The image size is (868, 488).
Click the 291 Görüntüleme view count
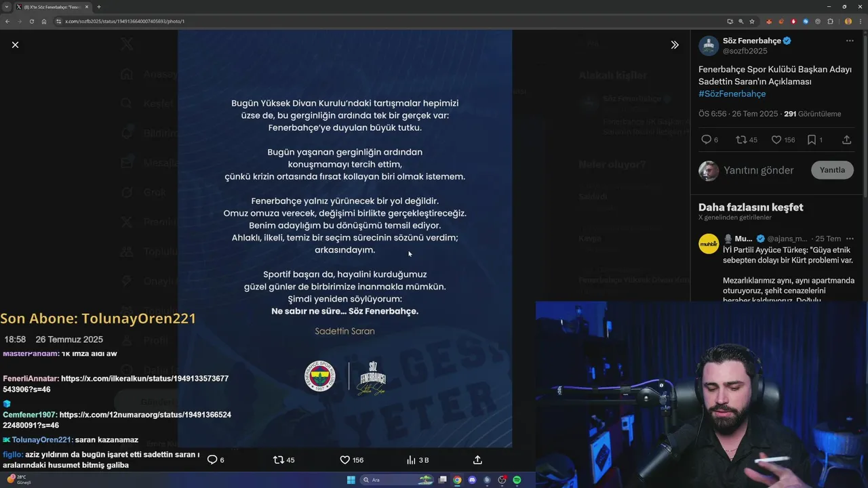(x=812, y=114)
